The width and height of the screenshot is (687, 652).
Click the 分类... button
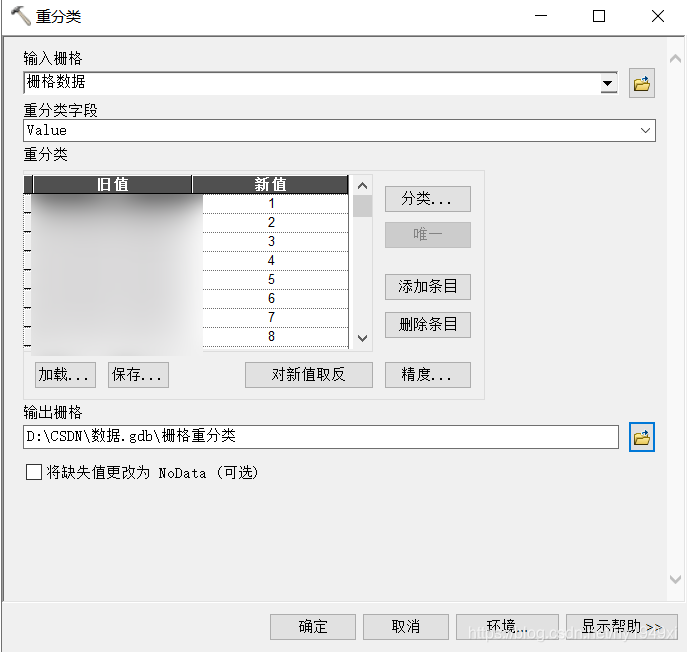click(x=428, y=199)
